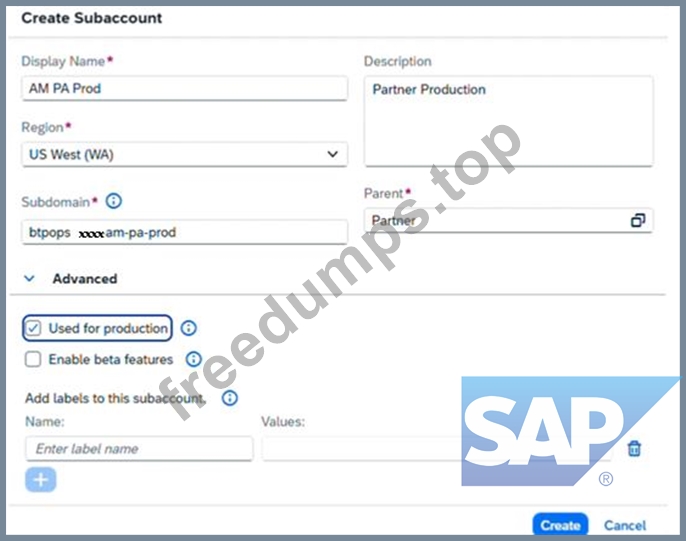Screen dimensions: 686x541
Task: Add another label with the plus button
Action: click(x=41, y=480)
